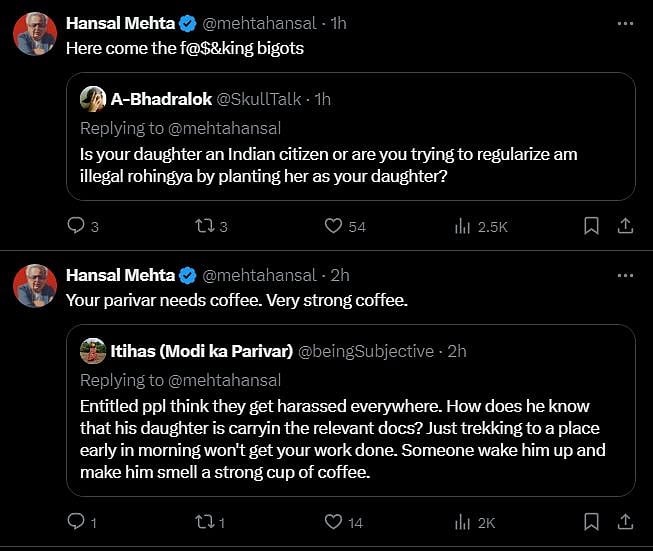Bookmark the first Hansal Mehta tweet
The height and width of the screenshot is (551, 653).
(592, 226)
